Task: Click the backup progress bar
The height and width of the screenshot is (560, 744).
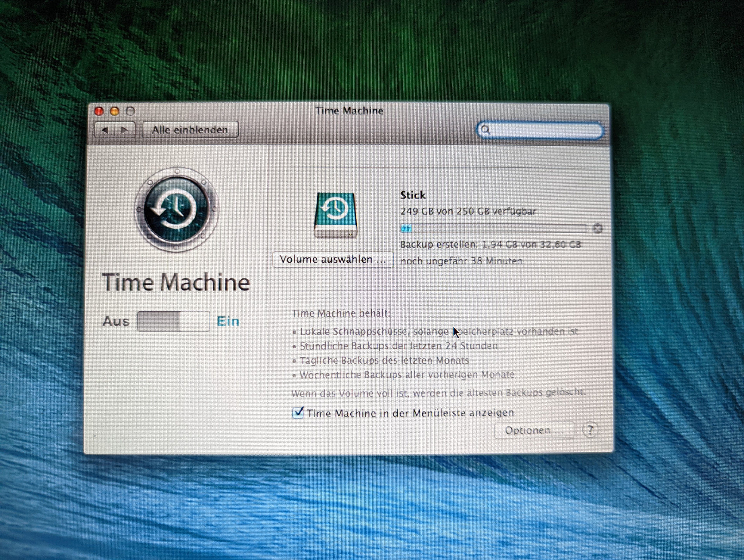Action: point(493,228)
